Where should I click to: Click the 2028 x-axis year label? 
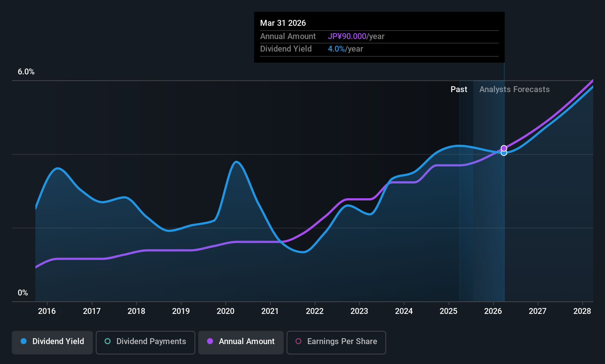582,311
